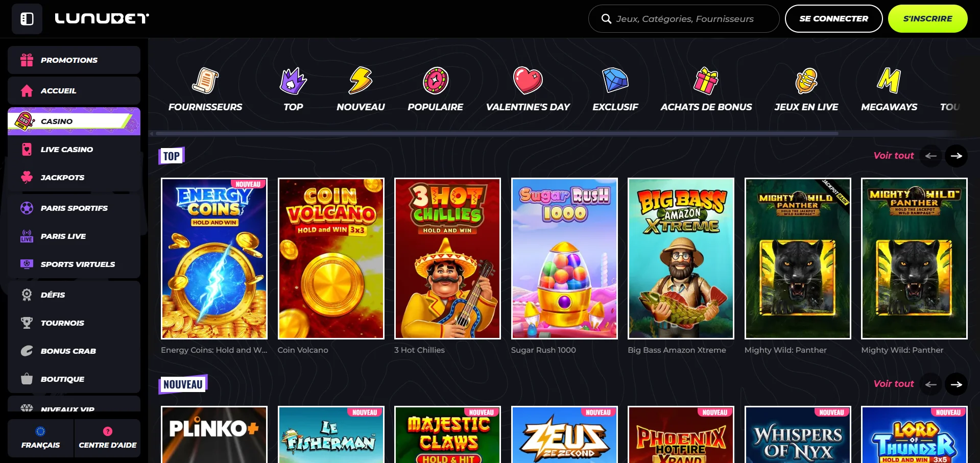Open Majestic Claws game thumbnail
Screen dimensions: 980x463
447,434
